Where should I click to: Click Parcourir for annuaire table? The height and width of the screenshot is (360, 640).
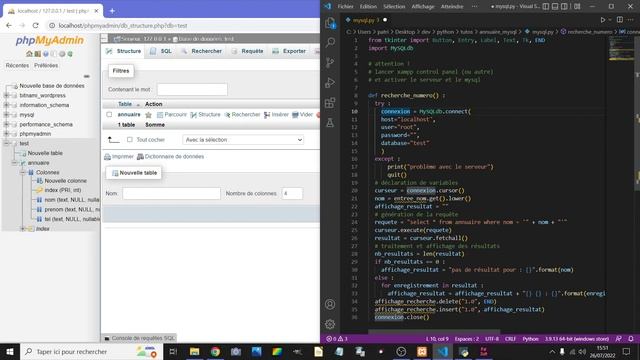point(172,115)
